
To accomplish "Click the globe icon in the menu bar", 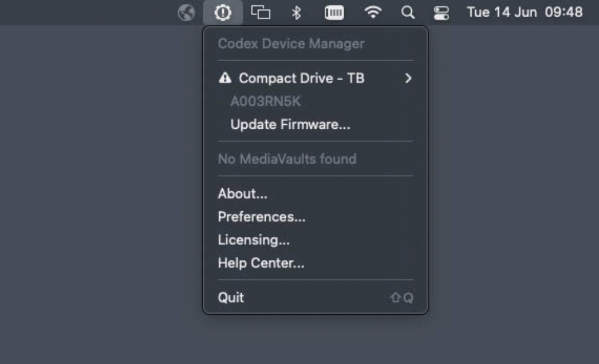I will pos(187,13).
